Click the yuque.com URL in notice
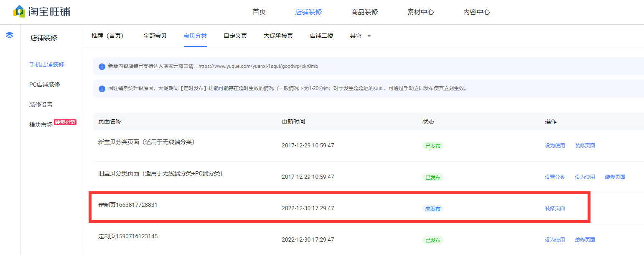644x255 pixels. tap(258, 66)
